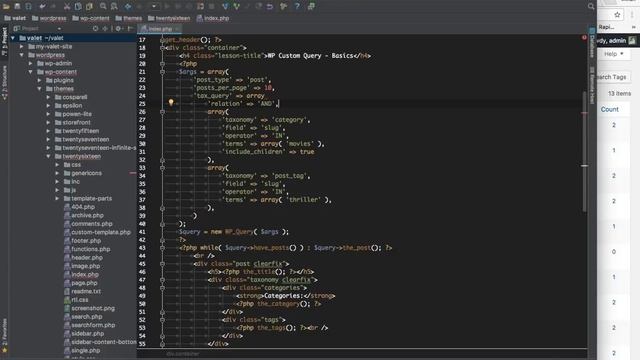This screenshot has width=640, height=360.
Task: Toggle code fold marker on line 18
Action: [162, 48]
